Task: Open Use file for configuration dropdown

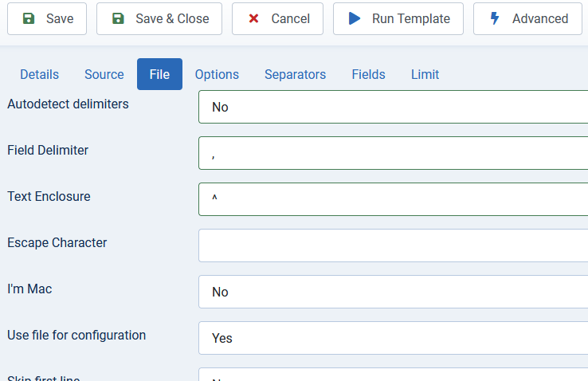Action: click(x=393, y=338)
